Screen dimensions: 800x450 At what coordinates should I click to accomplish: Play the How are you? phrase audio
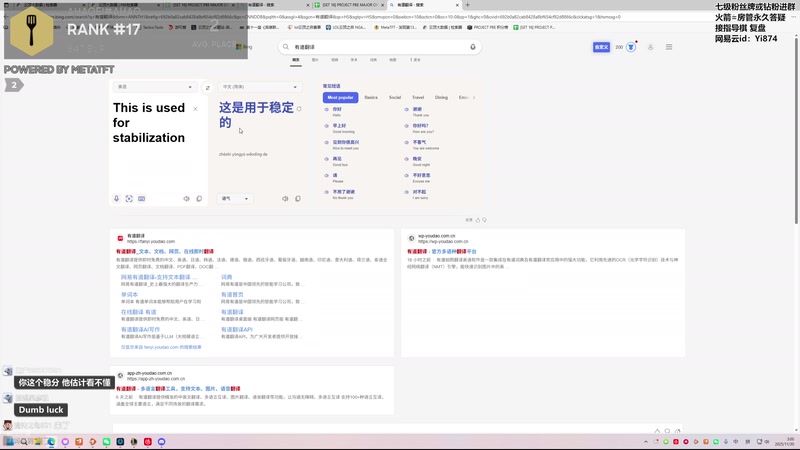[407, 126]
